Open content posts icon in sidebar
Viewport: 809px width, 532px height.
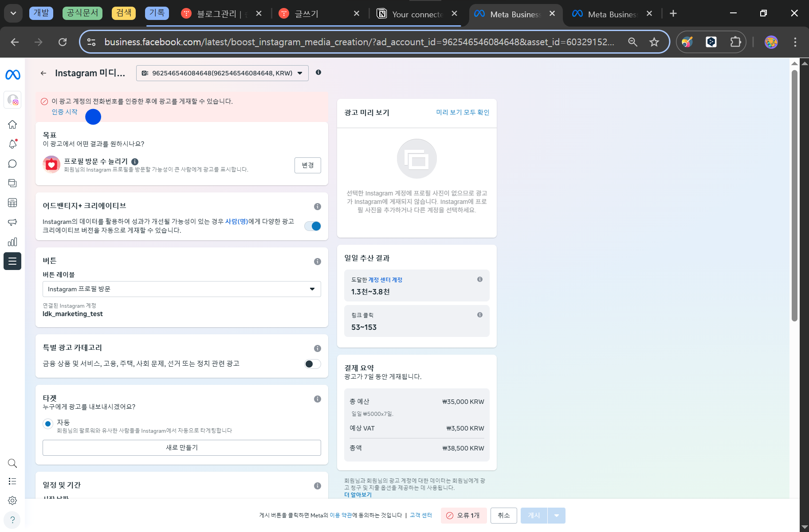[x=12, y=183]
